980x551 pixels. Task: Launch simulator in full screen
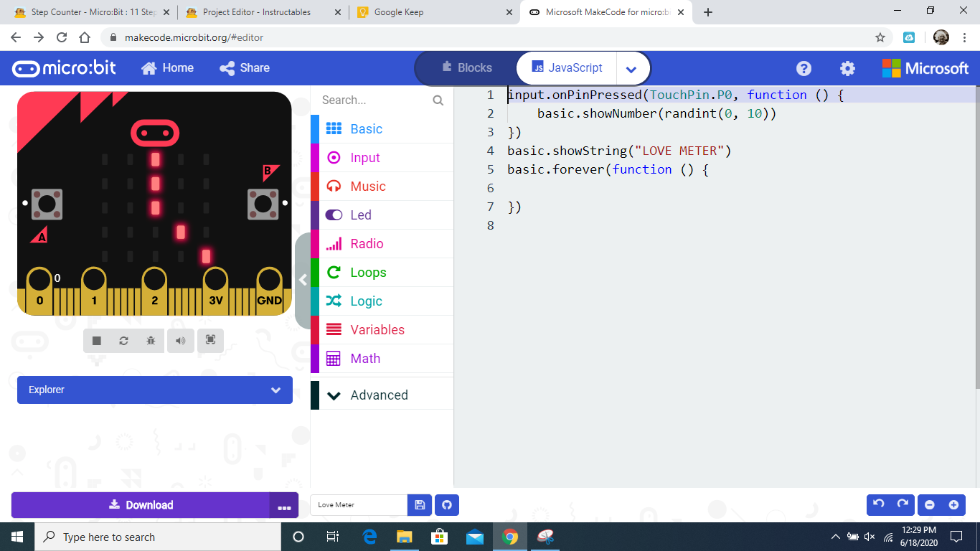[x=210, y=341]
